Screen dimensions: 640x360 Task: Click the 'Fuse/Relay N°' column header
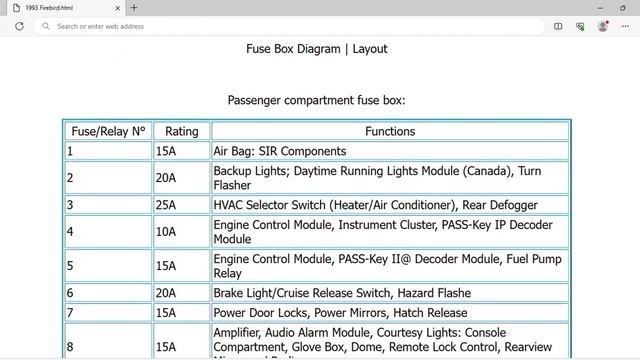tap(108, 131)
